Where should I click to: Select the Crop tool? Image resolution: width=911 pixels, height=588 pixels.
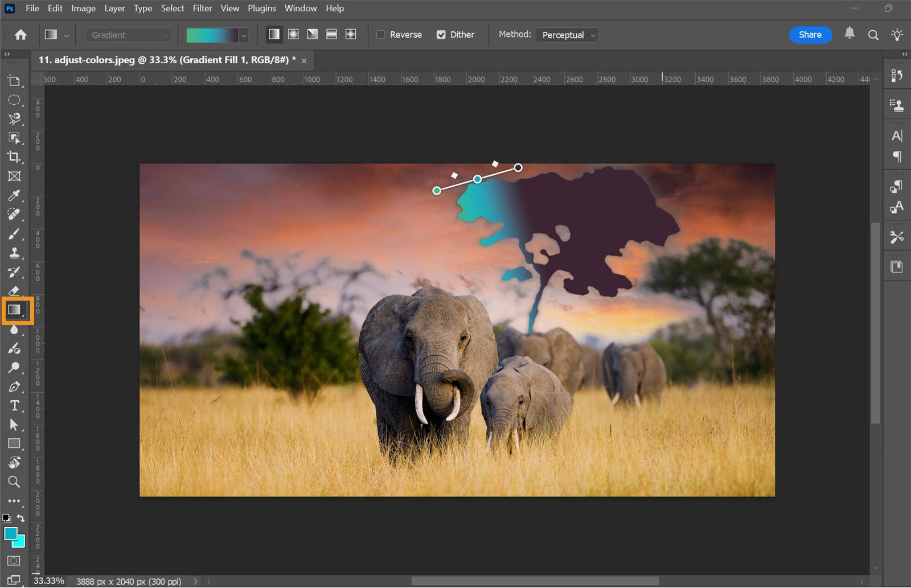14,157
